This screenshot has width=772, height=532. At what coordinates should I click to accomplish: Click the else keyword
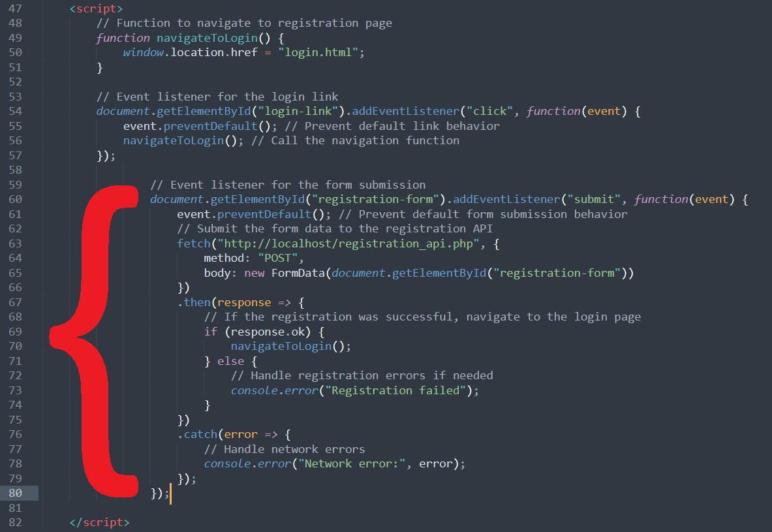click(231, 361)
